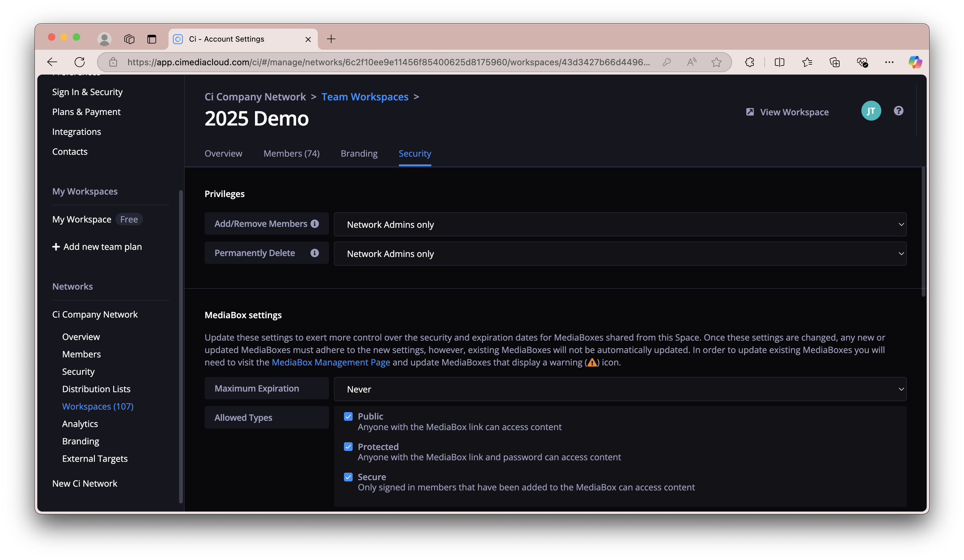View site information lock icon

tap(113, 62)
